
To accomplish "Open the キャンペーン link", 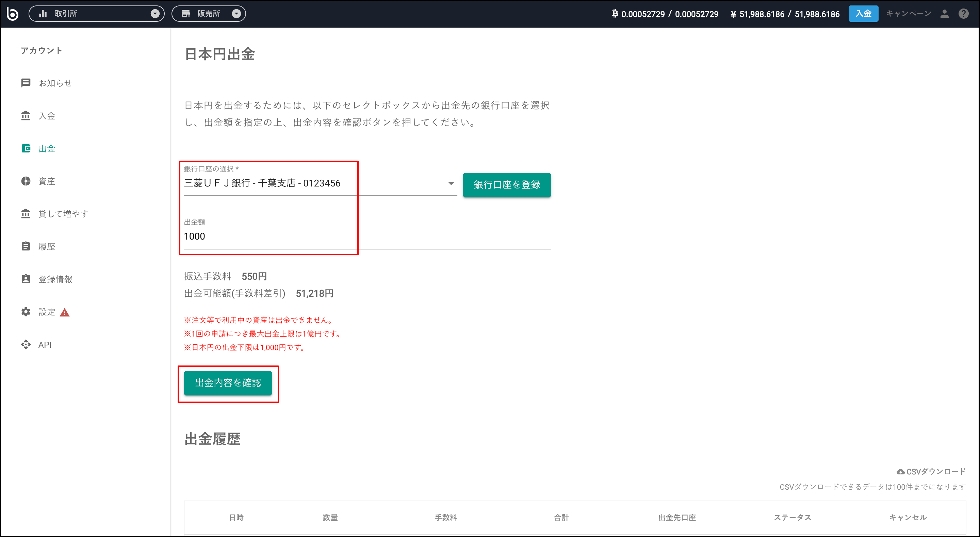I will [909, 14].
